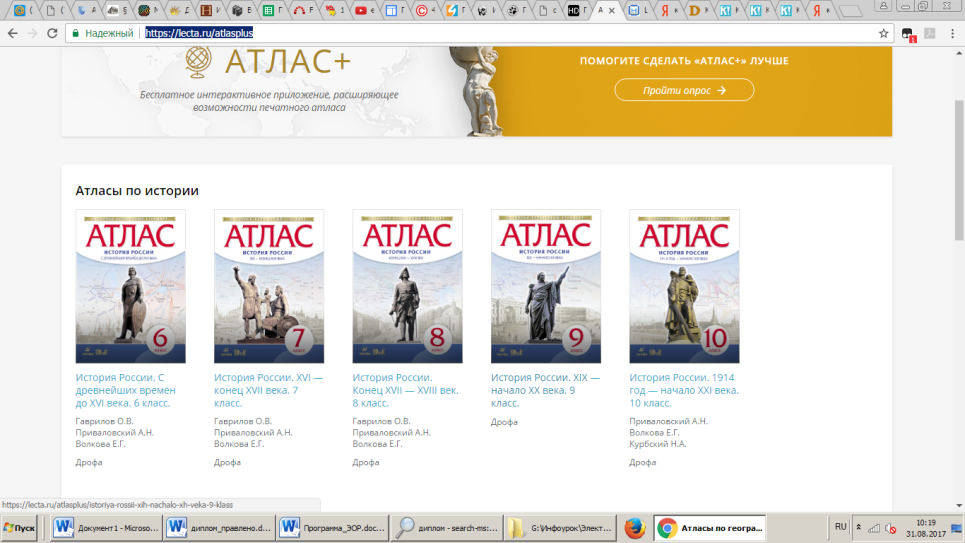
Task: Go back to the previous page
Action: [x=13, y=33]
